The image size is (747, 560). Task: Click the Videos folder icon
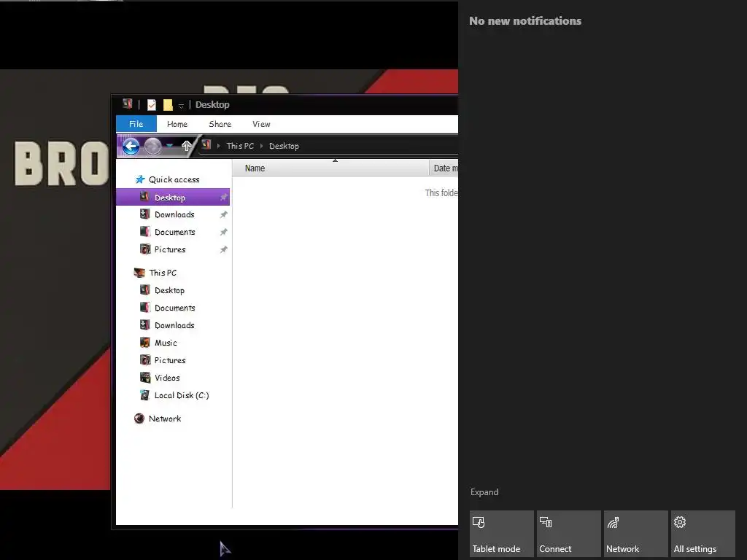click(x=145, y=377)
